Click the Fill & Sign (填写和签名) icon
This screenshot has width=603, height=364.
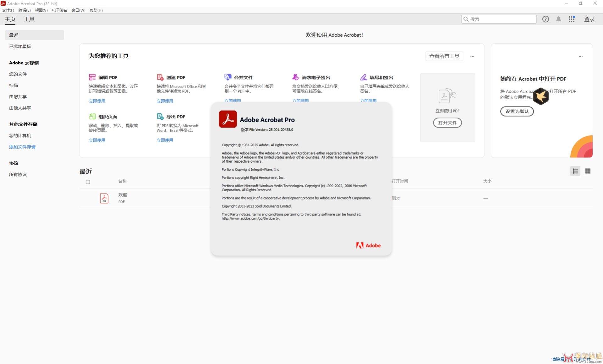click(x=364, y=77)
